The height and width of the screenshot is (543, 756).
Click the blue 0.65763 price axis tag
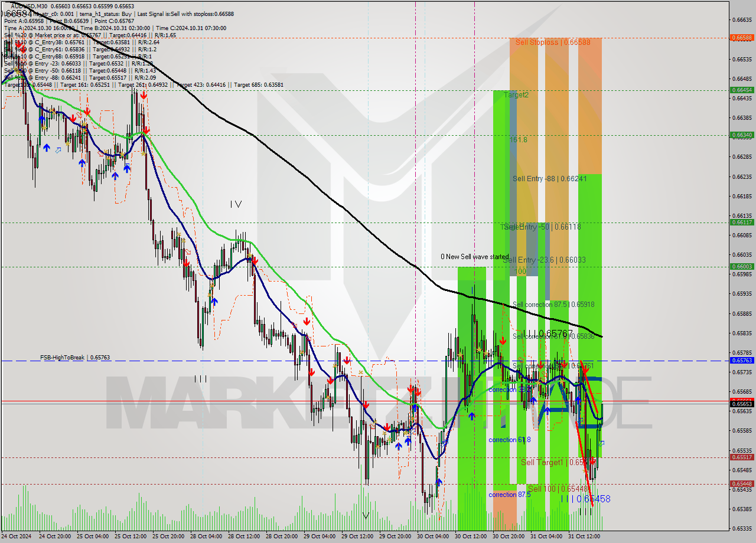pyautogui.click(x=742, y=360)
